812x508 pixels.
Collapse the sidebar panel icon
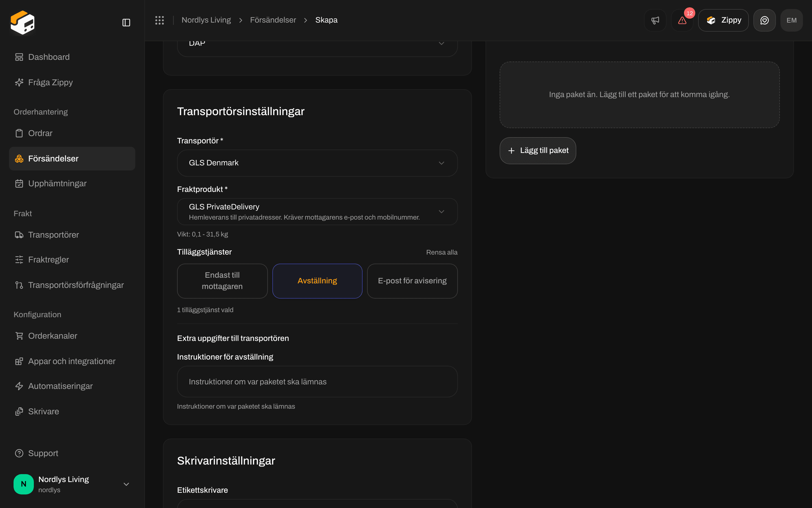pyautogui.click(x=126, y=23)
